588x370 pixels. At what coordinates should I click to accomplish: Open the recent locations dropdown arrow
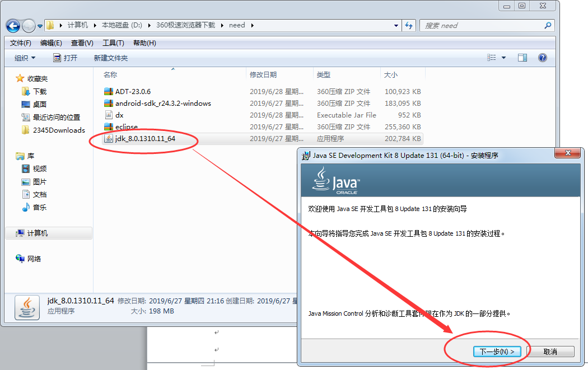point(40,26)
